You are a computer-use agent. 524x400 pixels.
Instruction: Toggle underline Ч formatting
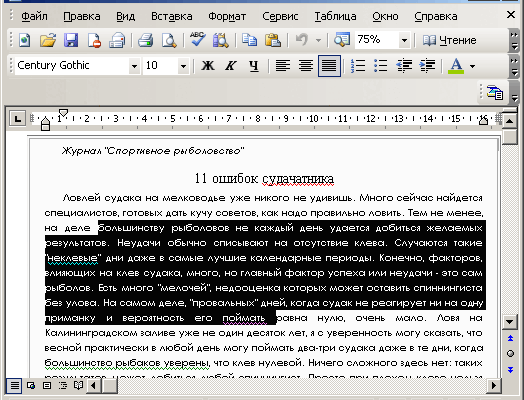(x=254, y=66)
